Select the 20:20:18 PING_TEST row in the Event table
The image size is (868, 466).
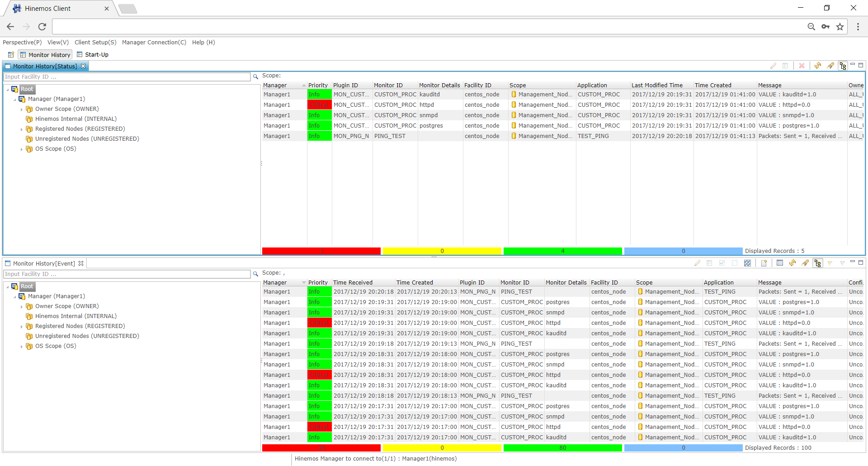(x=563, y=292)
